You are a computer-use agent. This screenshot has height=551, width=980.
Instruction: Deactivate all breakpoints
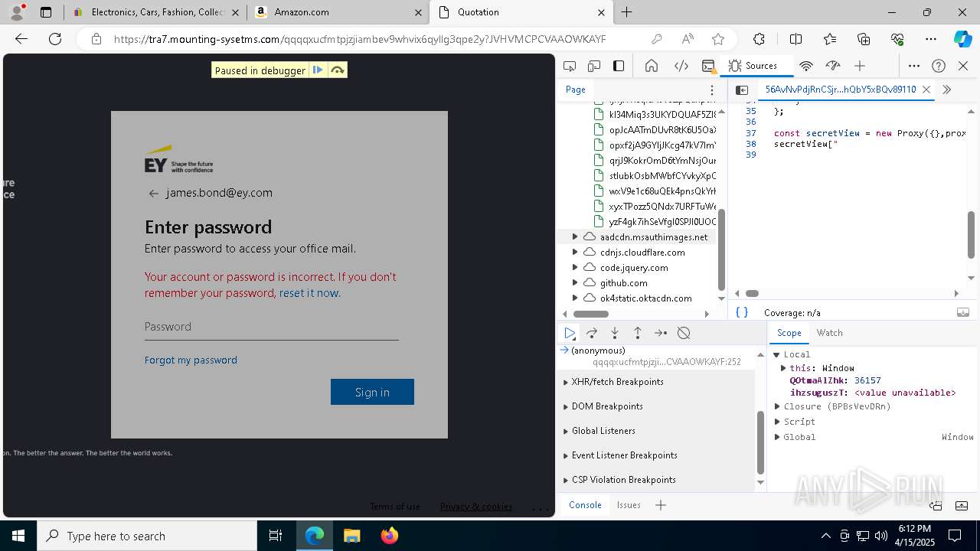pyautogui.click(x=684, y=333)
